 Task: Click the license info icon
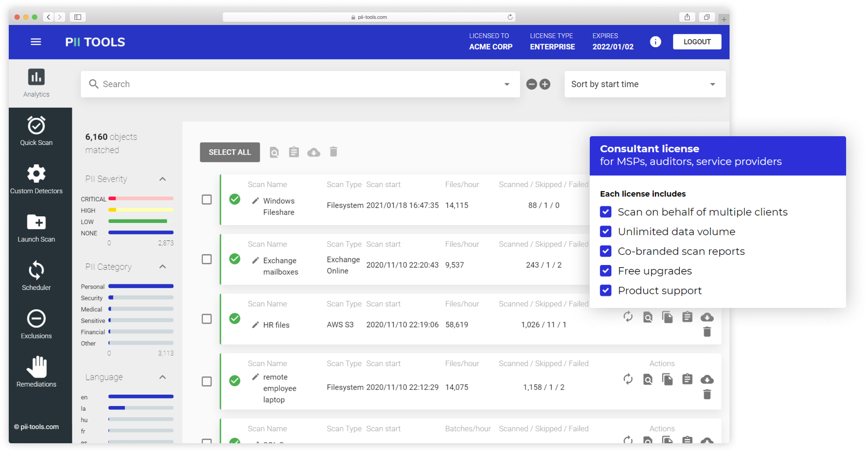coord(655,42)
